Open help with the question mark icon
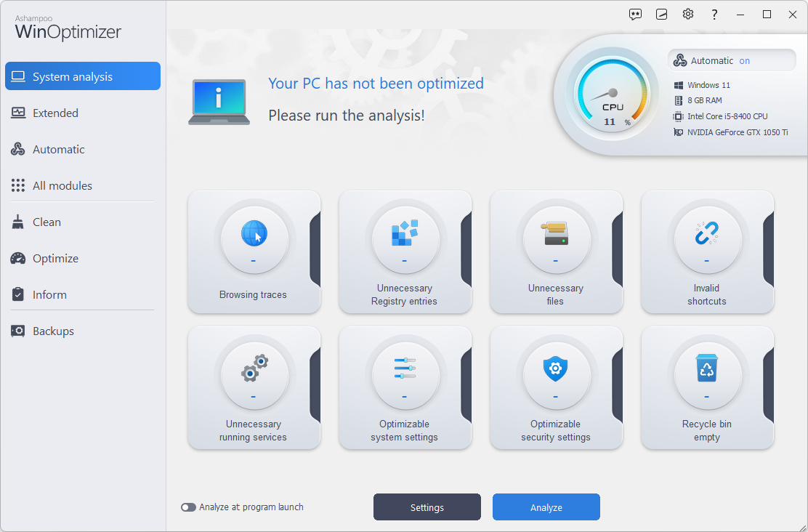The width and height of the screenshot is (808, 532). coord(714,15)
